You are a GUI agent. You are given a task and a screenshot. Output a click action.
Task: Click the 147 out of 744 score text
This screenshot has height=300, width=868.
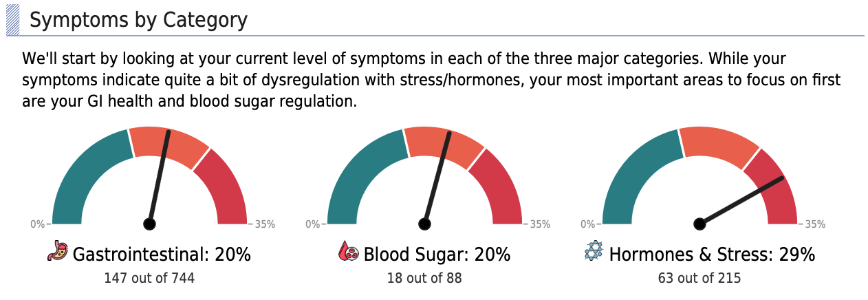tap(149, 279)
